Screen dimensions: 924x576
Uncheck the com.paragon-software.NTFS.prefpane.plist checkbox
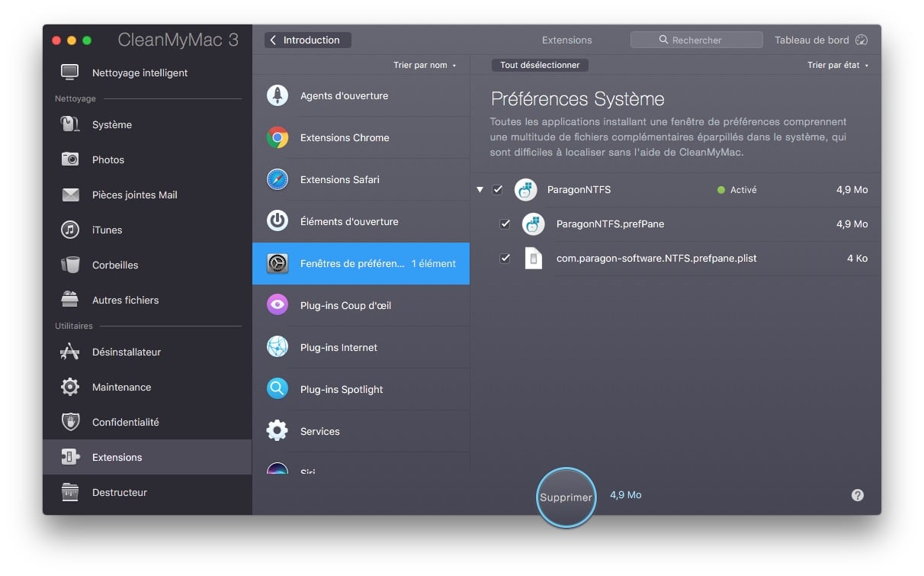pos(505,259)
